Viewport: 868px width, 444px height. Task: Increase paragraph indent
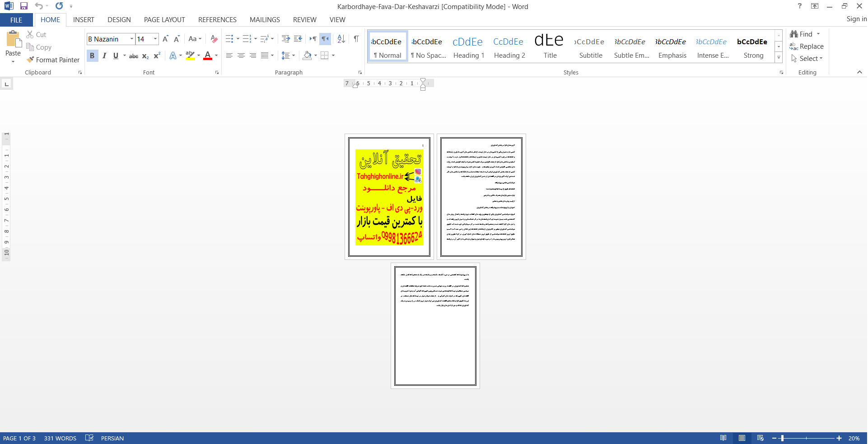click(298, 39)
